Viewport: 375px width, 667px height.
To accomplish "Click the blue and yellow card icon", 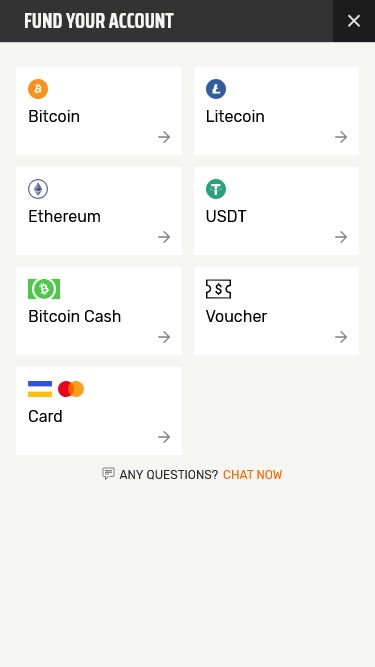I will point(40,389).
